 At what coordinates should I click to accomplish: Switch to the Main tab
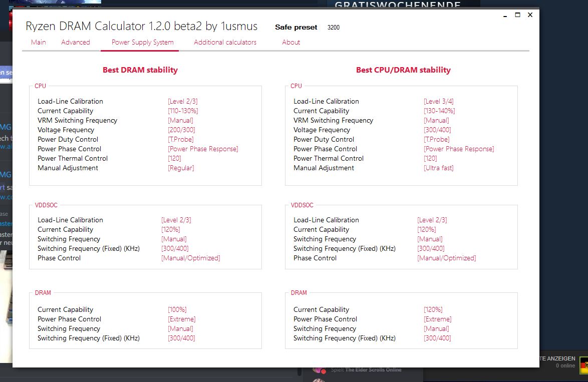click(38, 43)
